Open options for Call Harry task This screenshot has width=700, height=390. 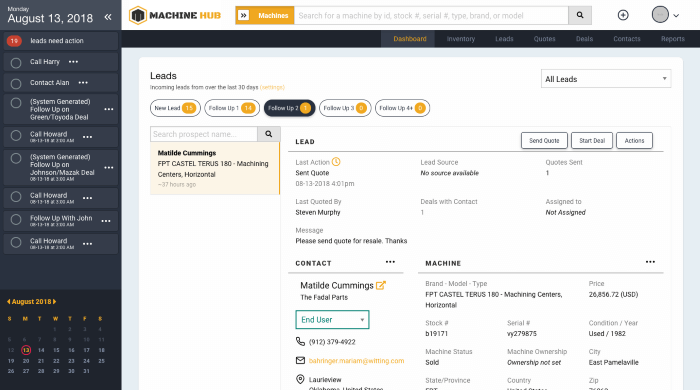pos(74,62)
